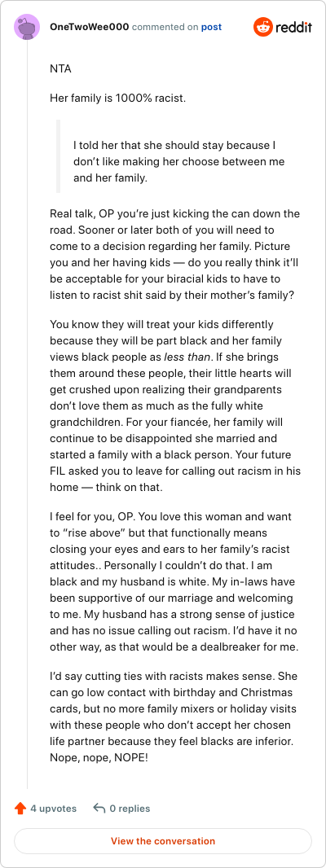Click the "NTA" verdict line

tap(60, 69)
